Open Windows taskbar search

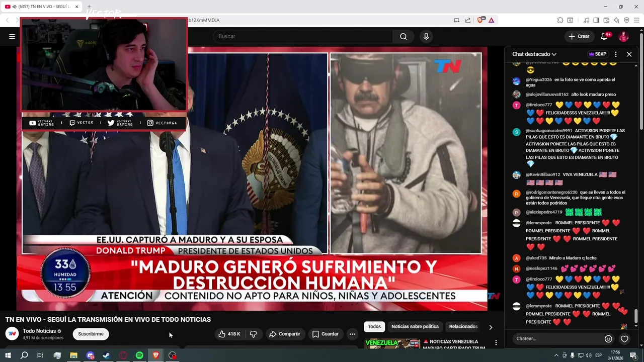pos(24,355)
